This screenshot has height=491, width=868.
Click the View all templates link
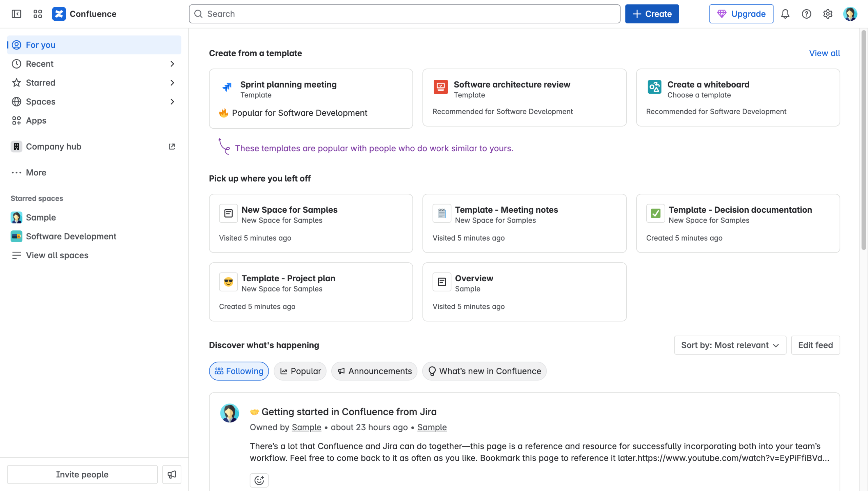click(x=824, y=53)
